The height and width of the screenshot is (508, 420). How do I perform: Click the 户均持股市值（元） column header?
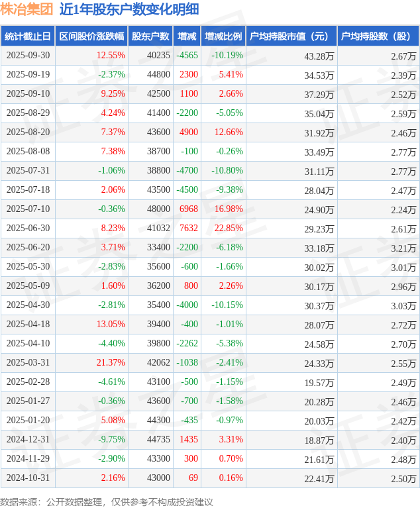[291, 36]
